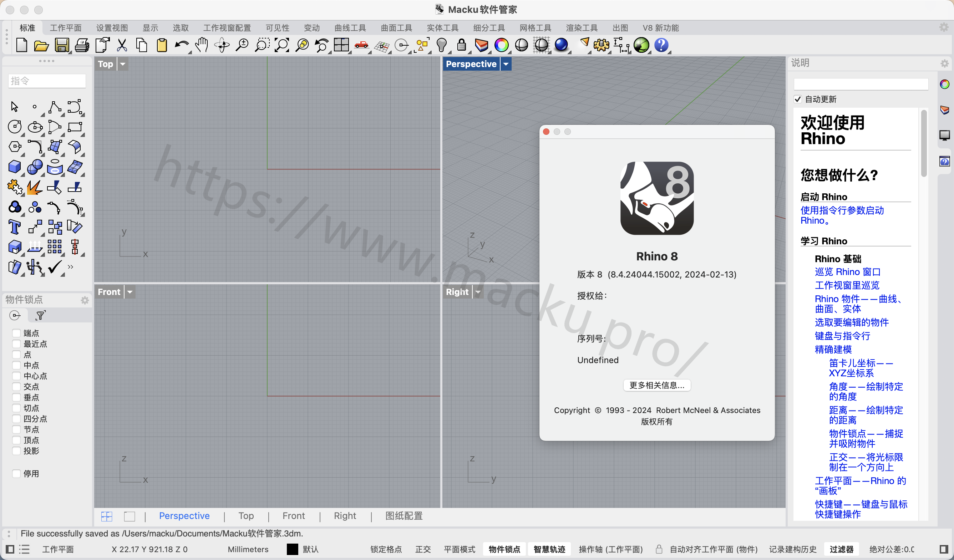Click the Array grid tool in sidebar
The height and width of the screenshot is (560, 954).
pos(55,247)
